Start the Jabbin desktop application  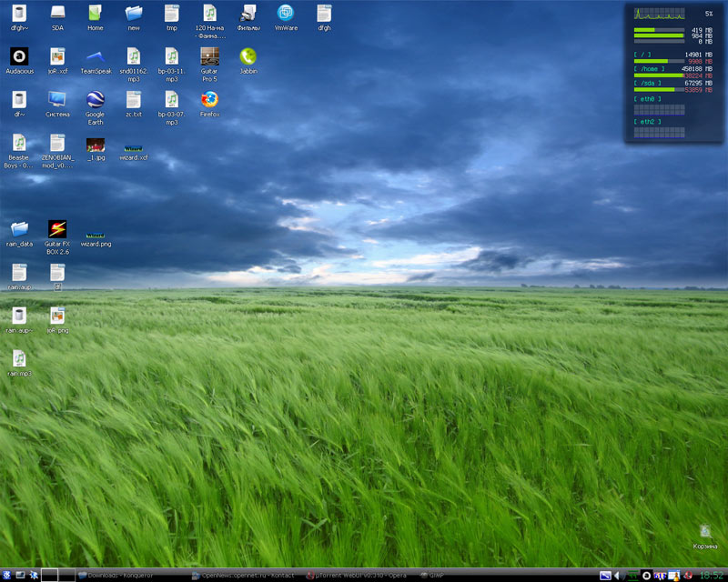point(248,56)
